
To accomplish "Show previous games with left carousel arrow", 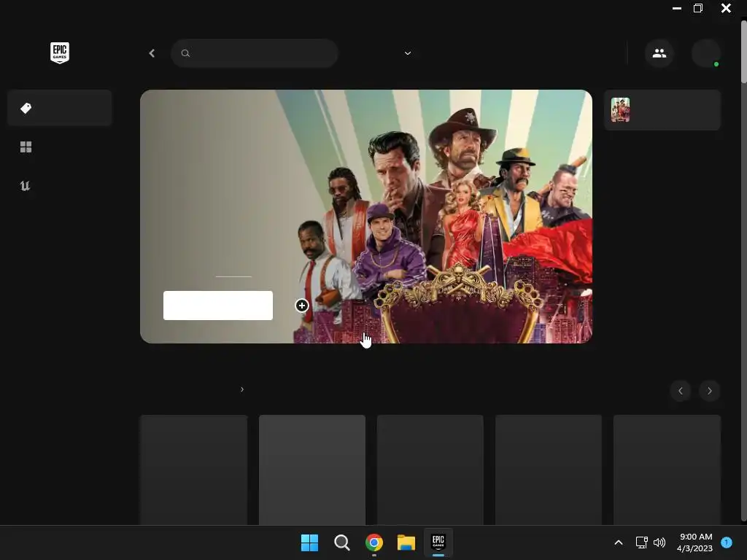I will (x=681, y=391).
